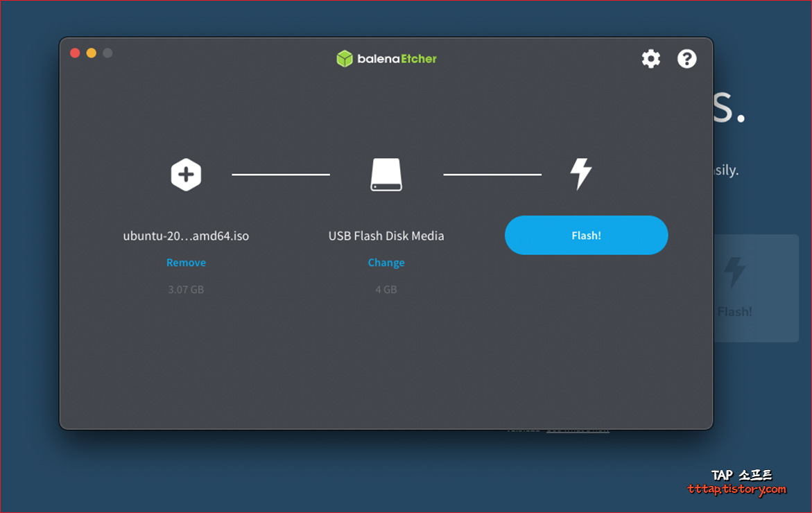
Task: Click the Flash! card in background webpage
Action: pyautogui.click(x=756, y=288)
